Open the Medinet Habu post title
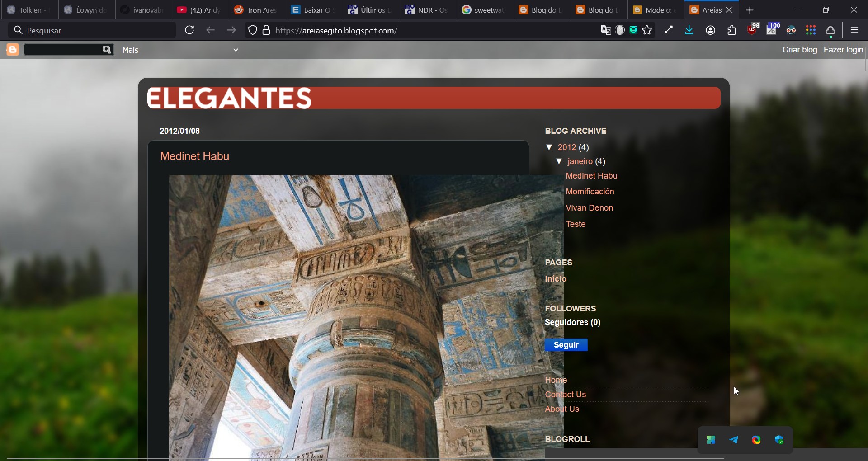 click(x=195, y=156)
